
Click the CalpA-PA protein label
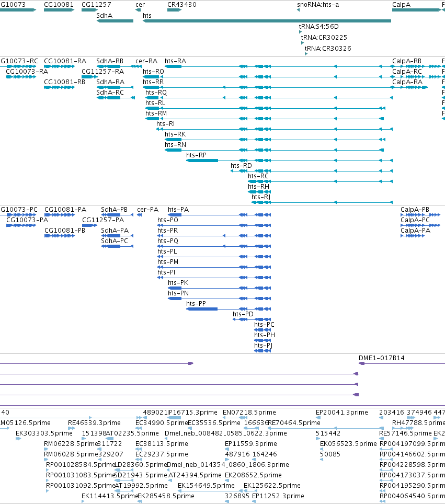[x=415, y=231]
